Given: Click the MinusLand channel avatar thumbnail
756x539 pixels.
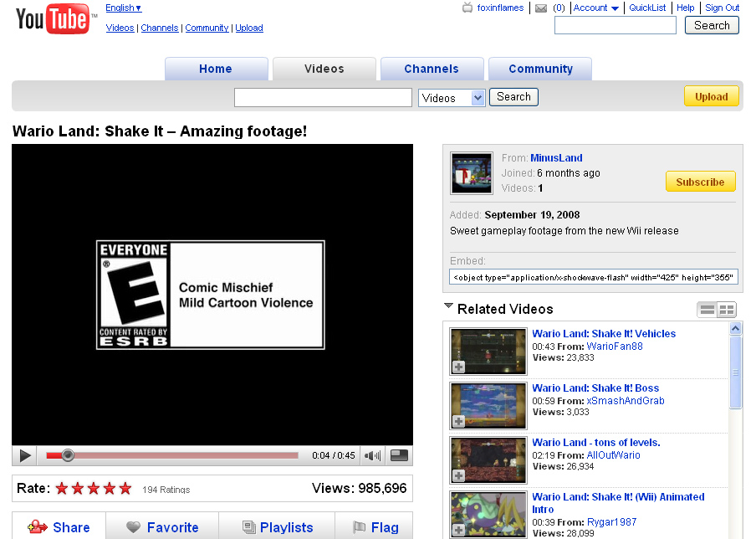Looking at the screenshot, I should click(472, 173).
